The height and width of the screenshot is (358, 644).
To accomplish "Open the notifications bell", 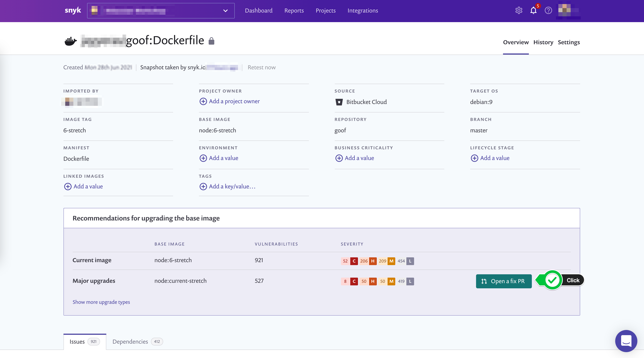I will click(533, 11).
